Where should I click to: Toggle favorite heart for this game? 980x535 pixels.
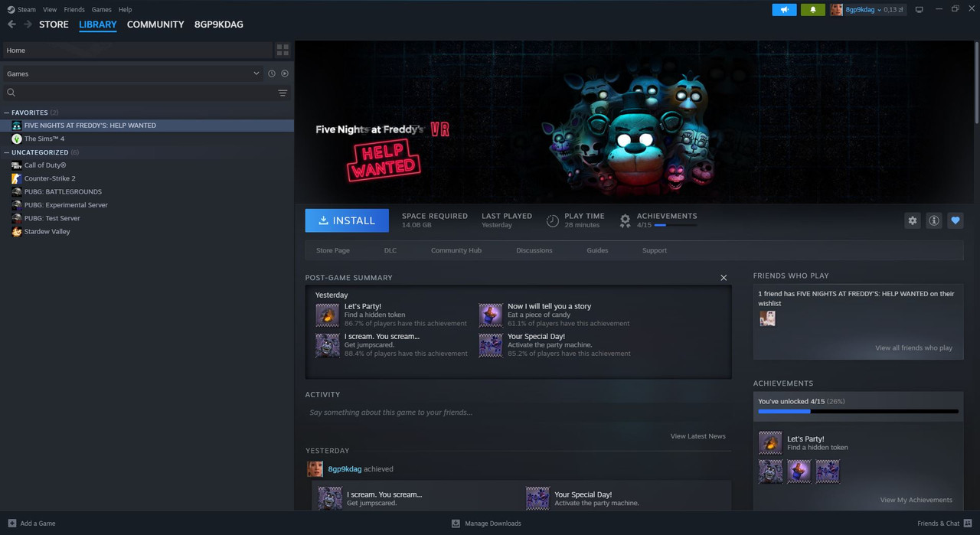(x=955, y=220)
